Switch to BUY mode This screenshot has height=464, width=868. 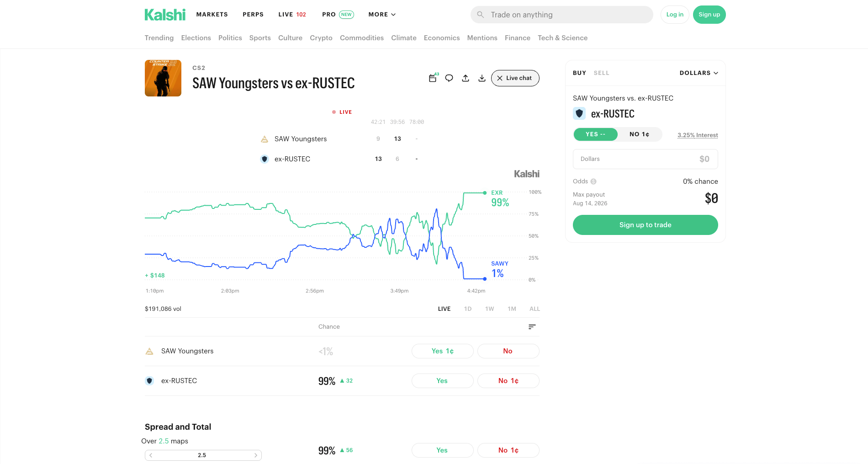tap(579, 73)
